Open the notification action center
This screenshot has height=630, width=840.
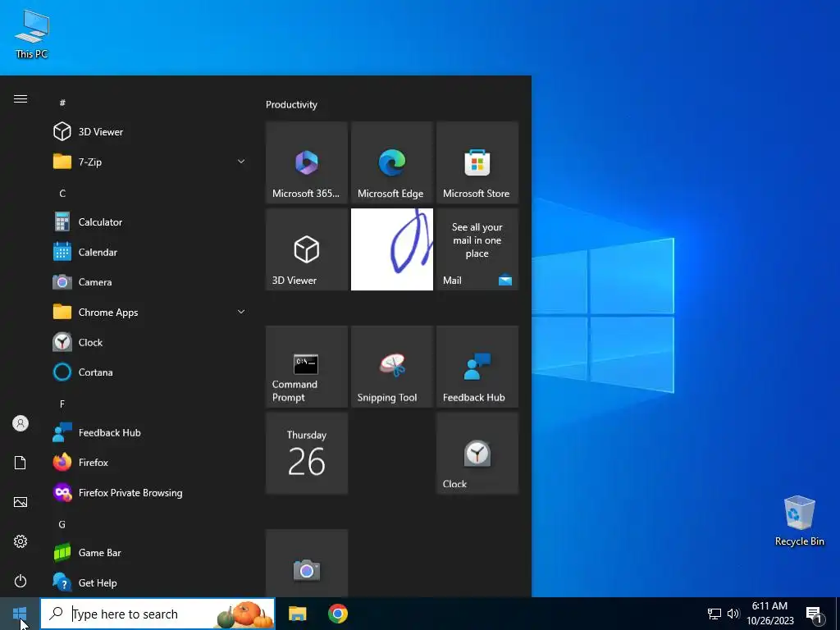(815, 614)
